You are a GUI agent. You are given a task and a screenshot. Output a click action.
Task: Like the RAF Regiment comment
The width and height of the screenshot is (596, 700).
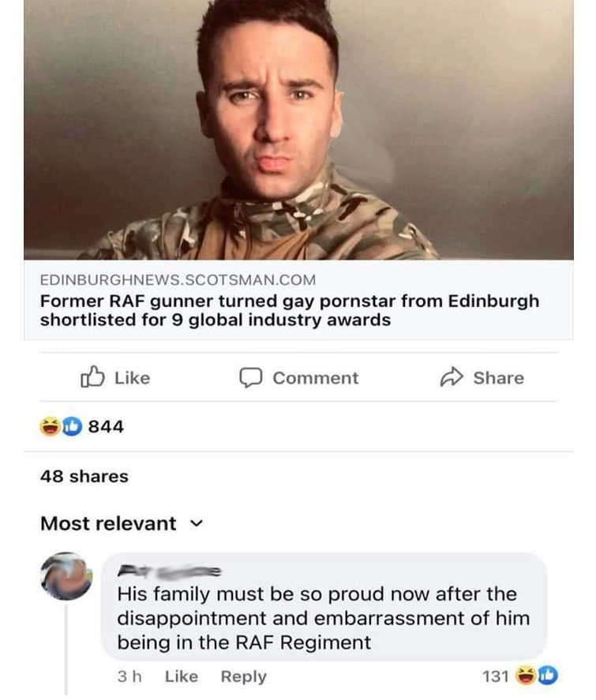(182, 676)
